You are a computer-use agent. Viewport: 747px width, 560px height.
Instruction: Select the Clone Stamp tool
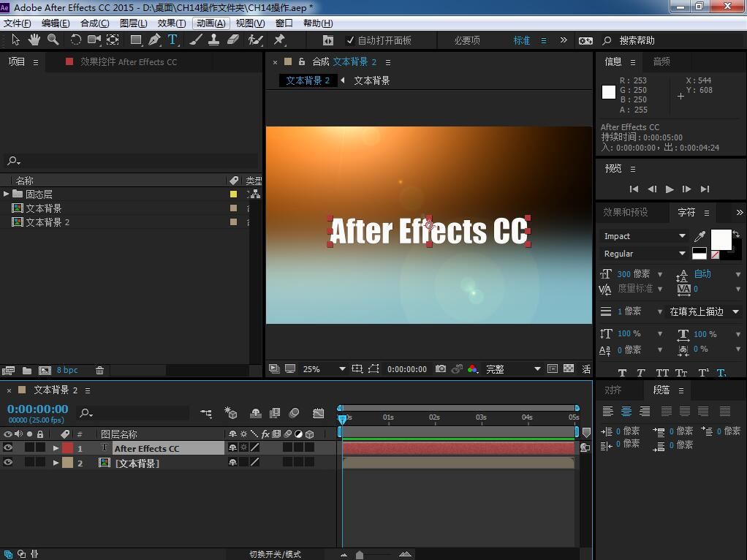click(x=214, y=40)
